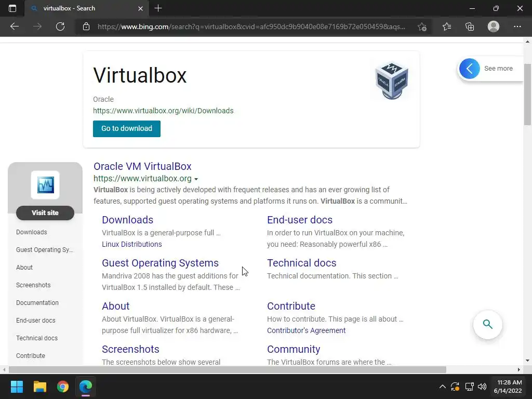Click the horizontal scroll right arrow

pos(519,369)
